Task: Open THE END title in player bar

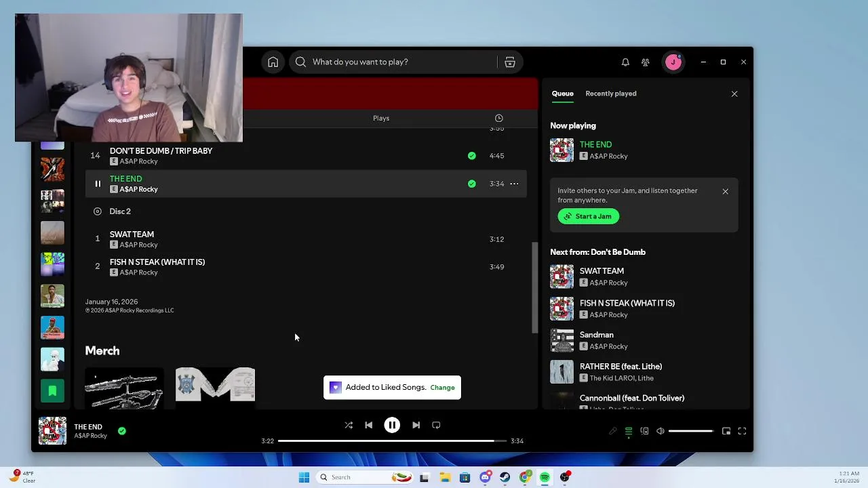Action: [x=88, y=426]
